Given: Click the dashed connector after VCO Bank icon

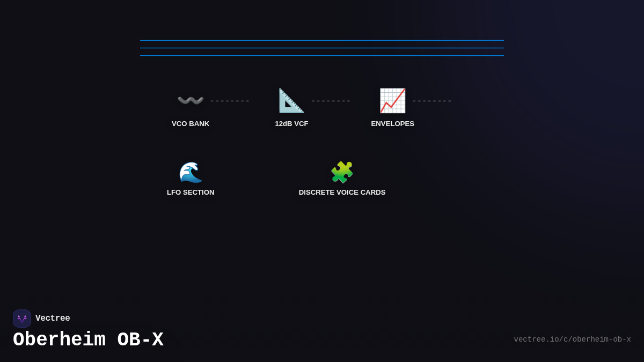Looking at the screenshot, I should pos(230,101).
